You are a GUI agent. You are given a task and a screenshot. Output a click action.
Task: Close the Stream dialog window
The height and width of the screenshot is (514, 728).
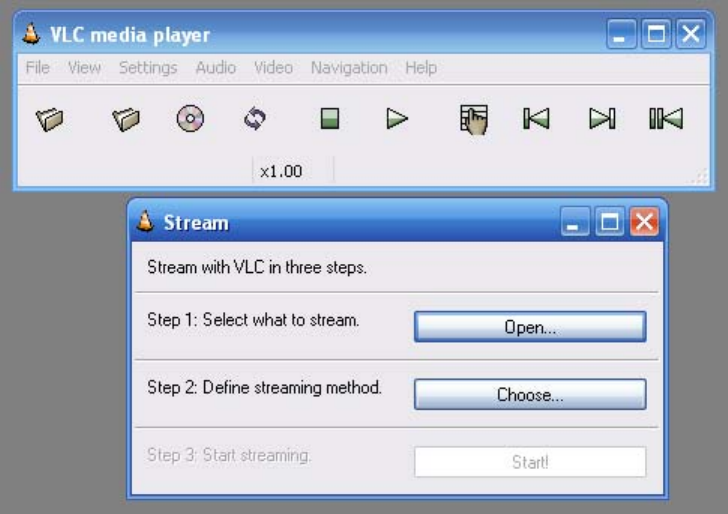pos(644,221)
